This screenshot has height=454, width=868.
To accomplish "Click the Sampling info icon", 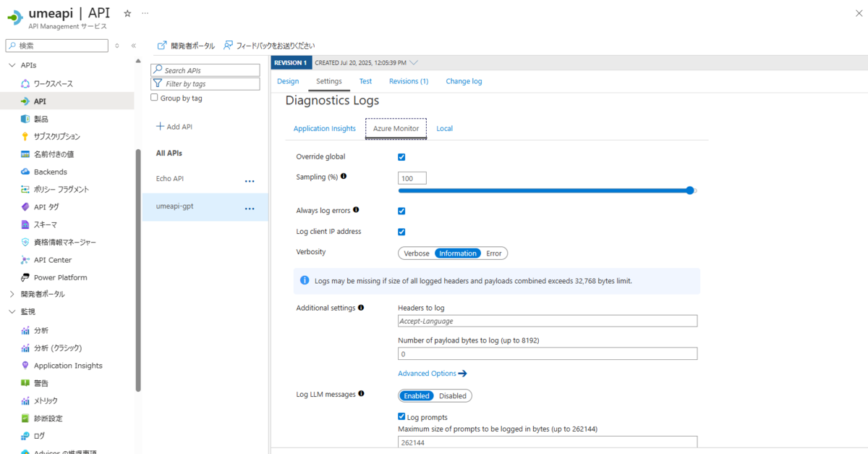I will (x=344, y=176).
